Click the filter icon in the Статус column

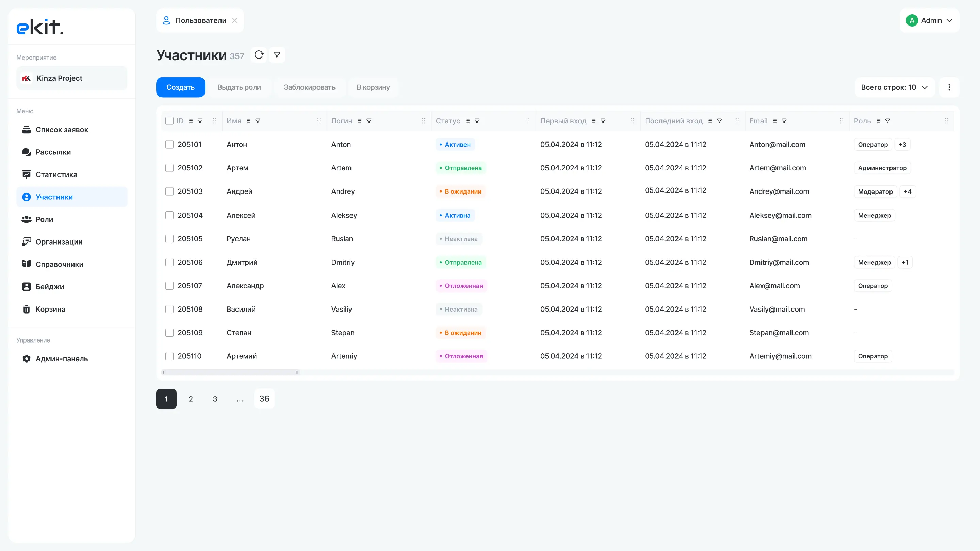pyautogui.click(x=477, y=121)
